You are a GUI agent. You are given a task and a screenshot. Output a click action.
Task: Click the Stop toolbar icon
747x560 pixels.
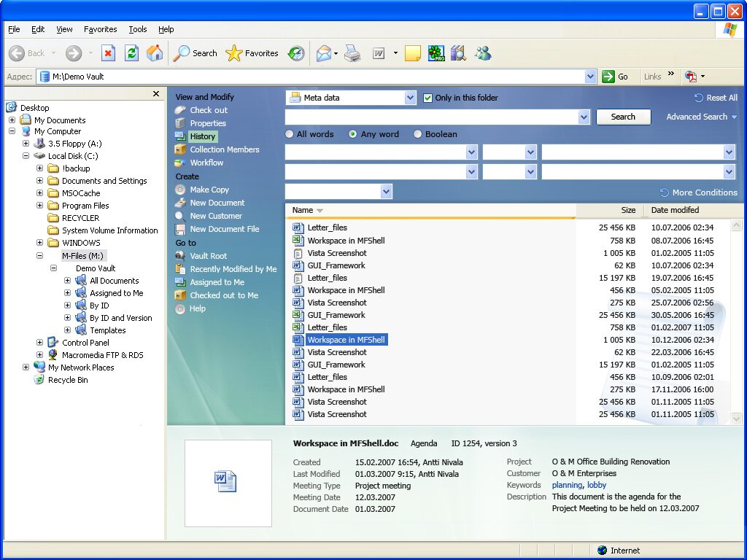108,53
